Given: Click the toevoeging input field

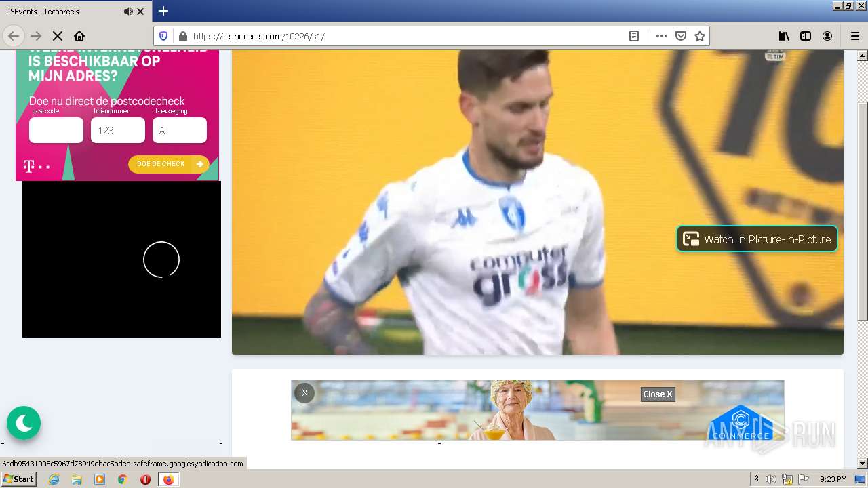Looking at the screenshot, I should coord(180,130).
